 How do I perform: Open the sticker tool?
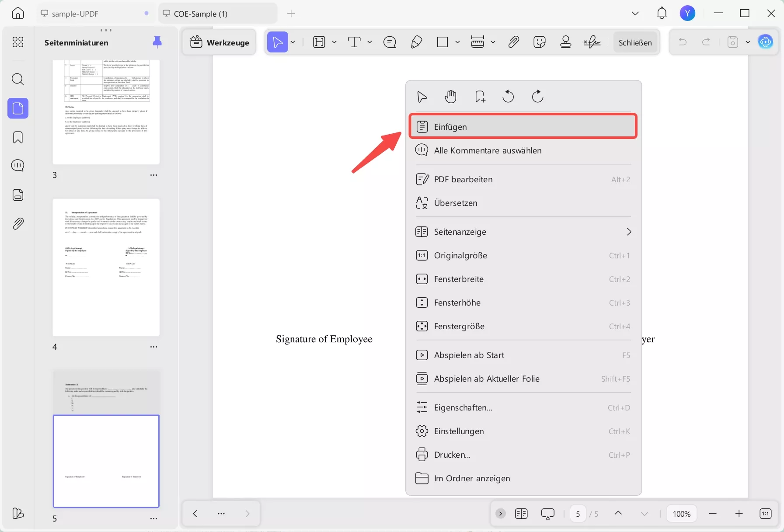(540, 42)
